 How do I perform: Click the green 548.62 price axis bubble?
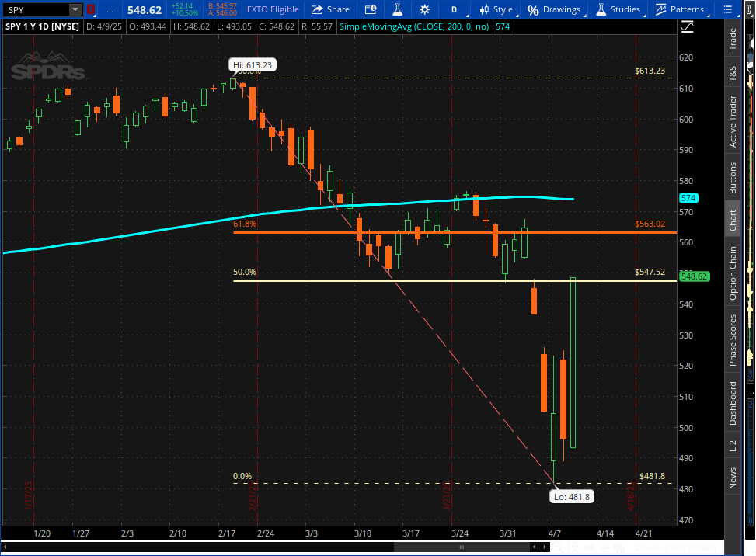point(695,276)
